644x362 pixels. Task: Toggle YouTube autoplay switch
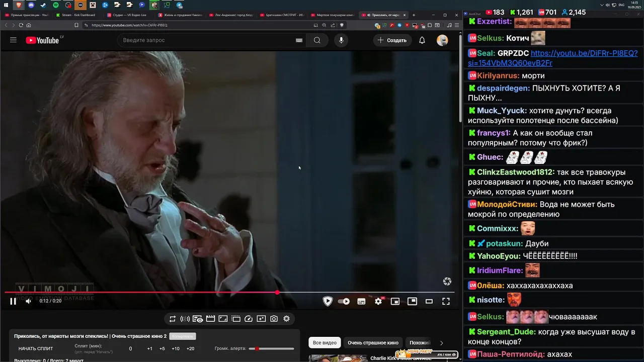[344, 301]
